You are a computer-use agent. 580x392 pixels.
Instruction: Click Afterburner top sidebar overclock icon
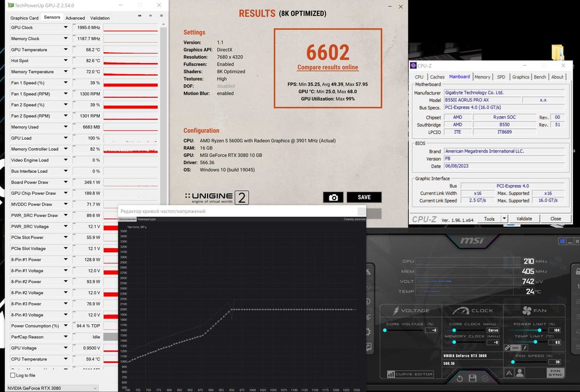pyautogui.click(x=368, y=272)
